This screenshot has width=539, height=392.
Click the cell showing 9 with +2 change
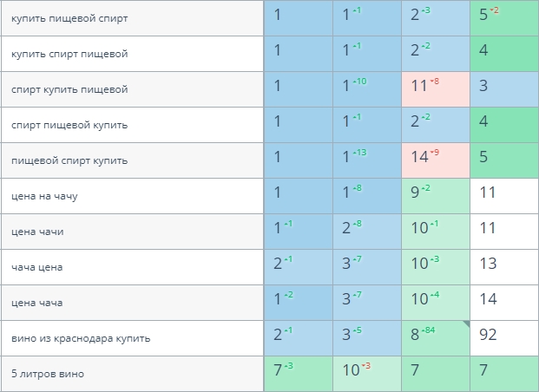coord(436,196)
